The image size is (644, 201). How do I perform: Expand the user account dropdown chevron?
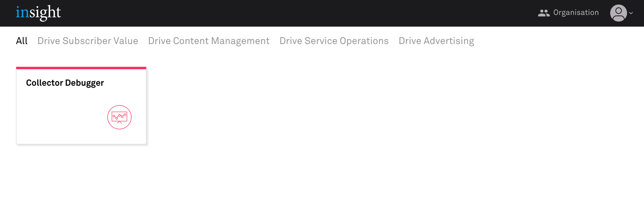click(x=631, y=13)
